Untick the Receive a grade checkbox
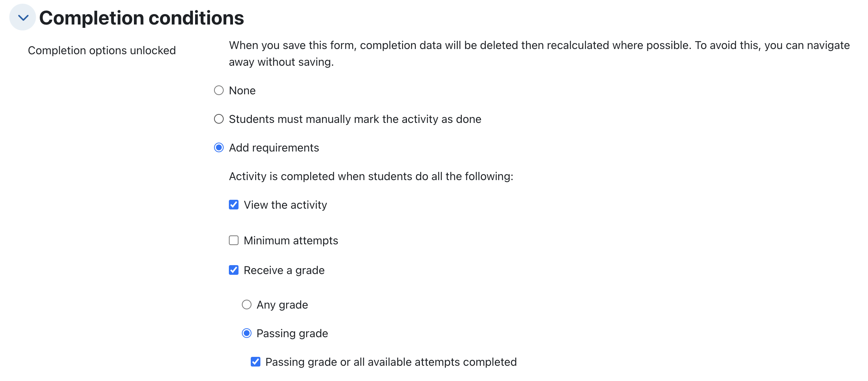868x381 pixels. (x=234, y=270)
